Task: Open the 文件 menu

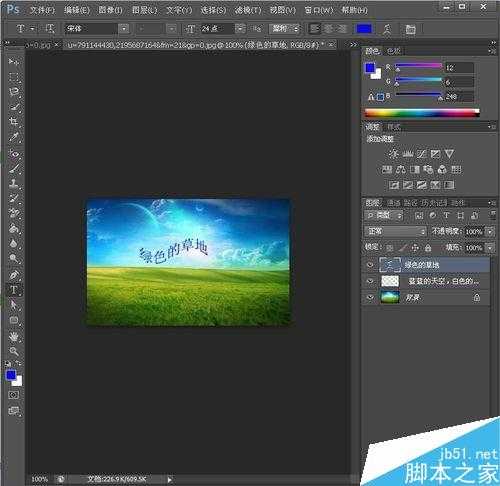Action: [42, 10]
